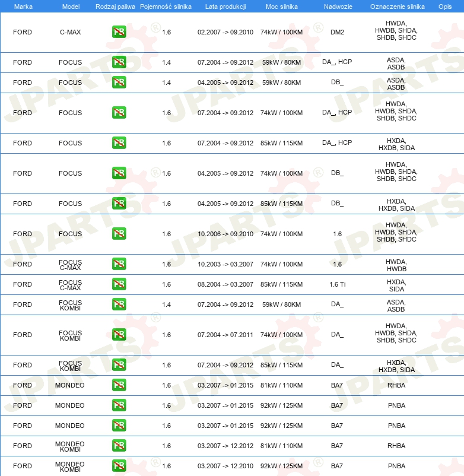Click fuel icon in FOCUS C-MAX 1.6 Ti row
This screenshot has height=476, width=464.
point(119,284)
